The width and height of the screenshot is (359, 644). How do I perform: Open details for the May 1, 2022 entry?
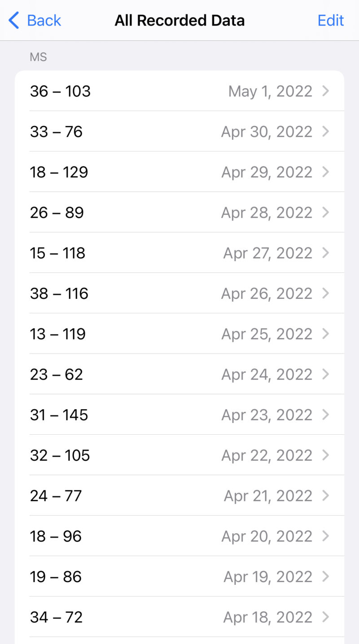[x=179, y=91]
